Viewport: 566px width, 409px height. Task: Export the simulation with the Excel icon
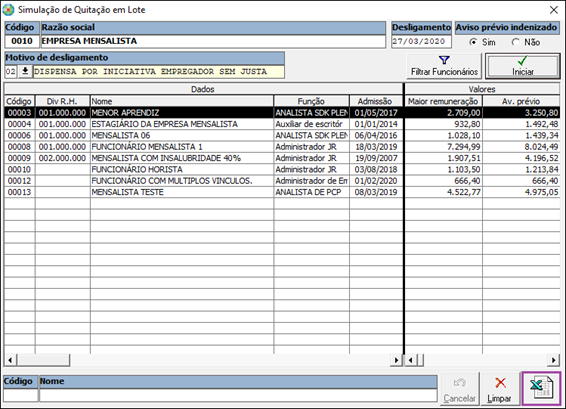coord(541,388)
